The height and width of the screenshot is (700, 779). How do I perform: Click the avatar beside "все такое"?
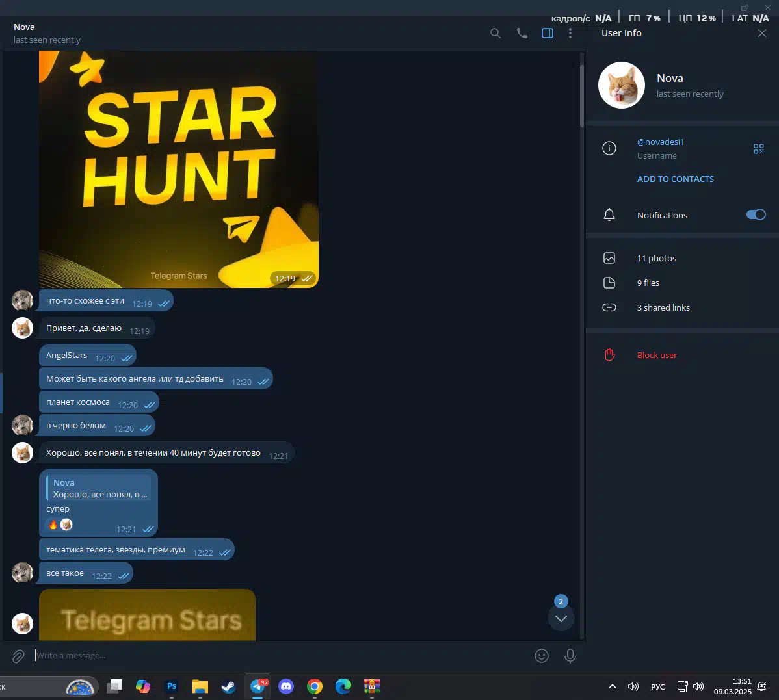(x=22, y=573)
